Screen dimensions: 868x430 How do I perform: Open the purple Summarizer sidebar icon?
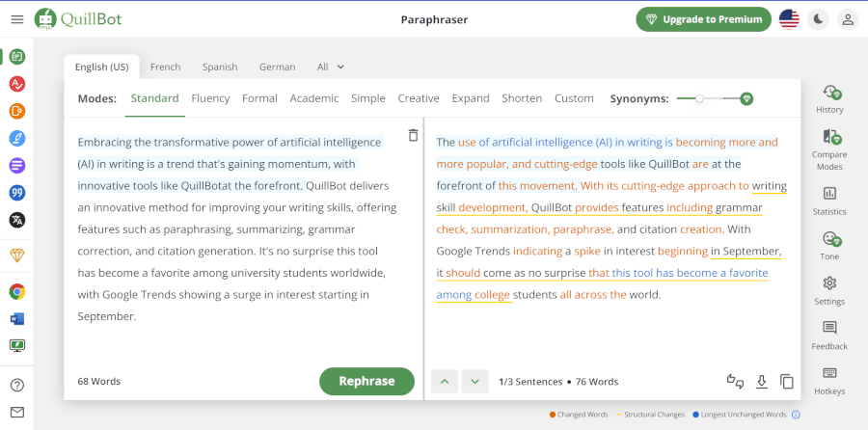tap(17, 165)
